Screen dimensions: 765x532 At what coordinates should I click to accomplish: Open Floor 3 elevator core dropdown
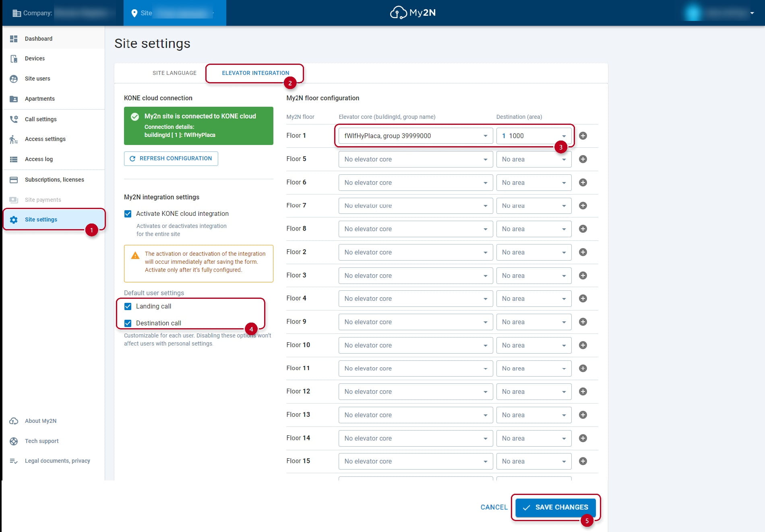point(416,275)
